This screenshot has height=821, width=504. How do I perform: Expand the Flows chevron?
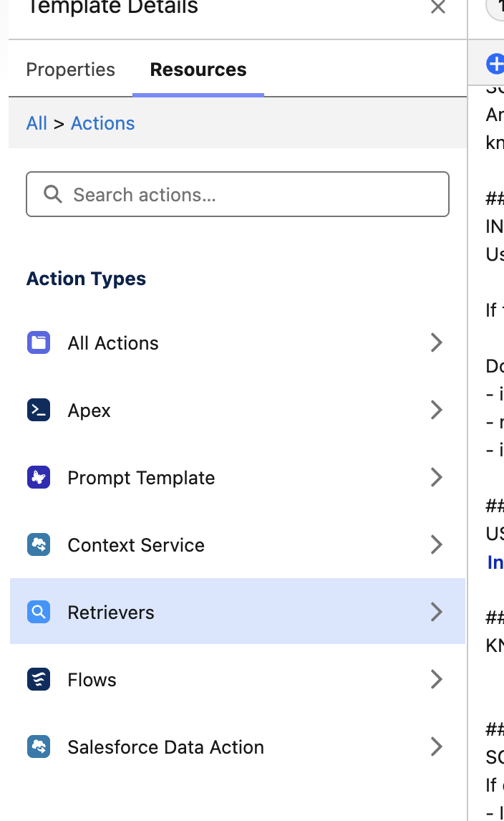tap(437, 680)
